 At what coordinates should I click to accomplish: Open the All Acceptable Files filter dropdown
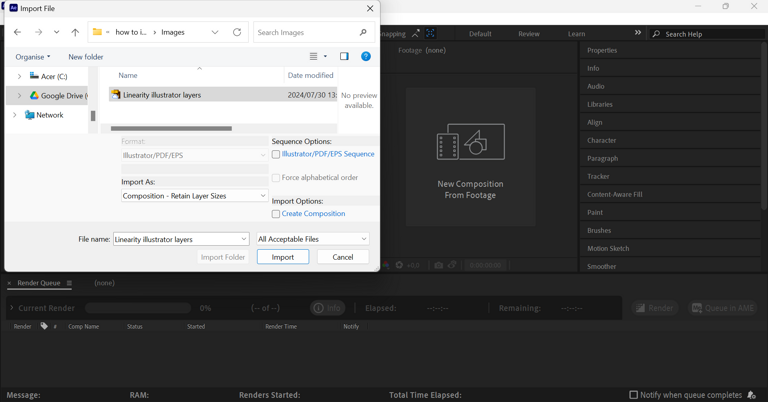pos(312,239)
